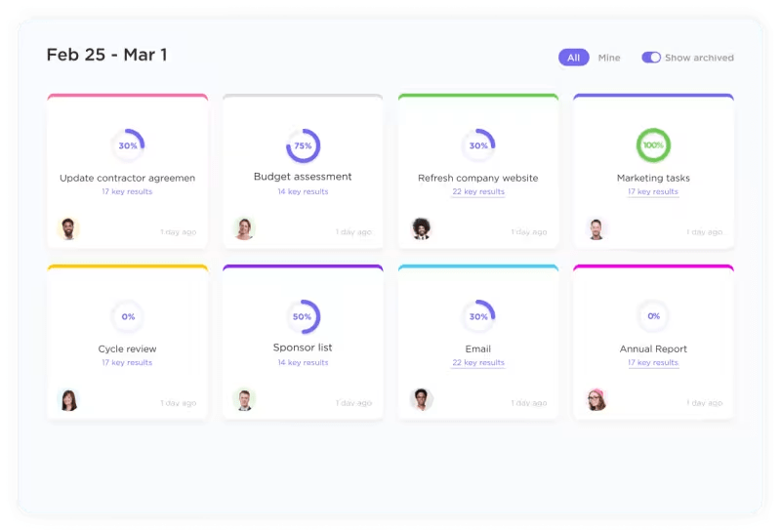The height and width of the screenshot is (532, 781).
Task: Open the Refresh company website goal title
Action: click(478, 178)
